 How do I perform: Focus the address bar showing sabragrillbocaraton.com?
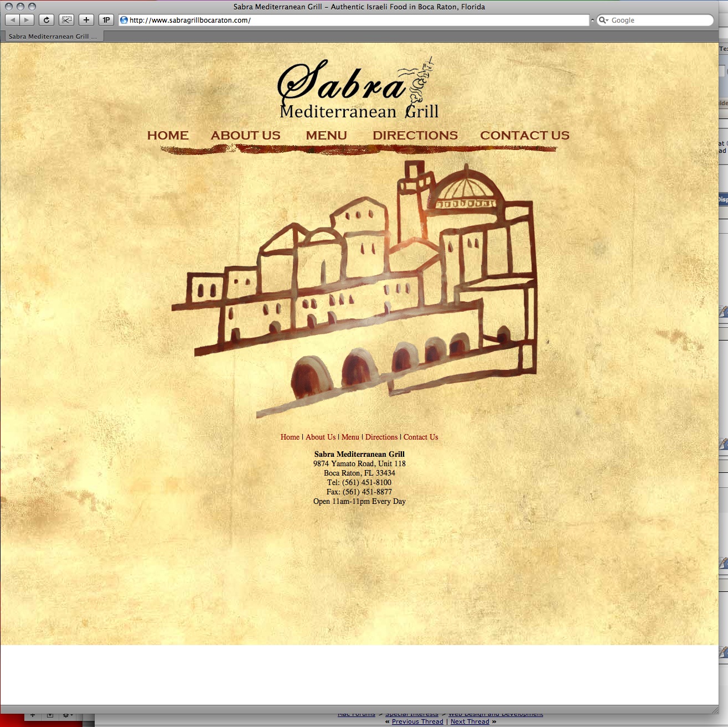pos(354,20)
